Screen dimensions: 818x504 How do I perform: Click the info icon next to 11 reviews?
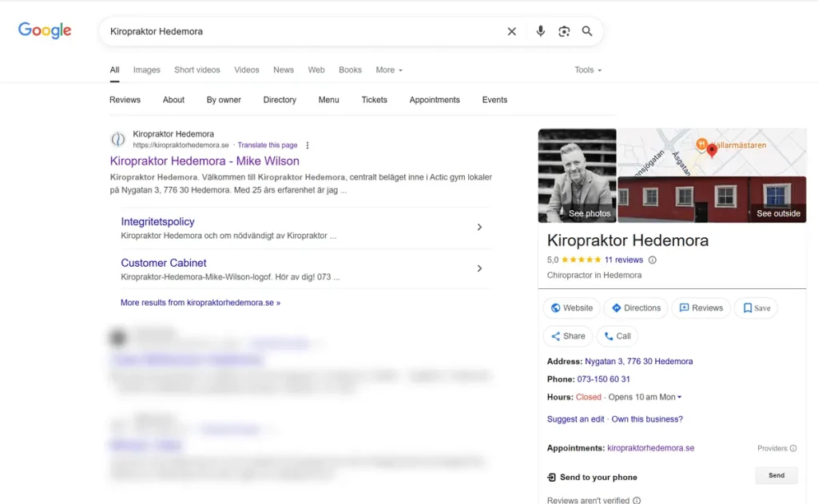point(652,260)
